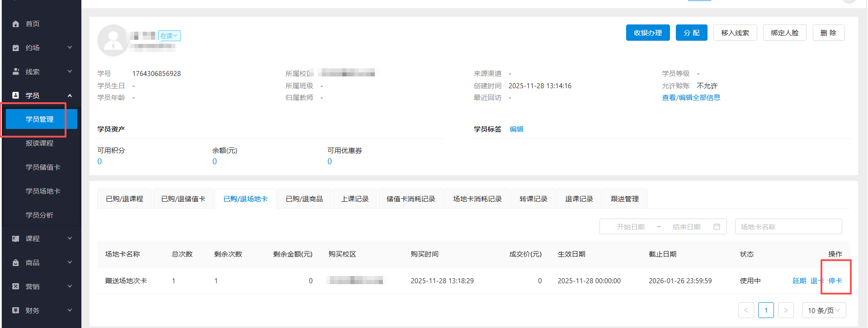The width and height of the screenshot is (868, 328).
Task: Expand the 线索 menu chevron
Action: (x=70, y=71)
